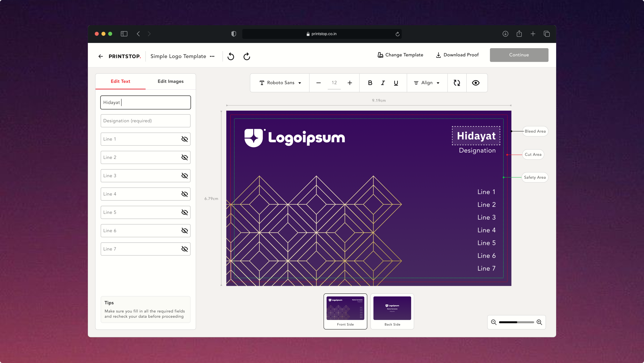Image resolution: width=644 pixels, height=363 pixels.
Task: Click the name field containing Hidayat
Action: pos(145,102)
